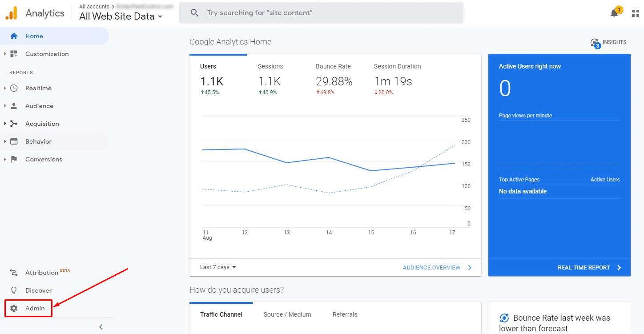
Task: Click the Active Users right now heading
Action: click(530, 66)
